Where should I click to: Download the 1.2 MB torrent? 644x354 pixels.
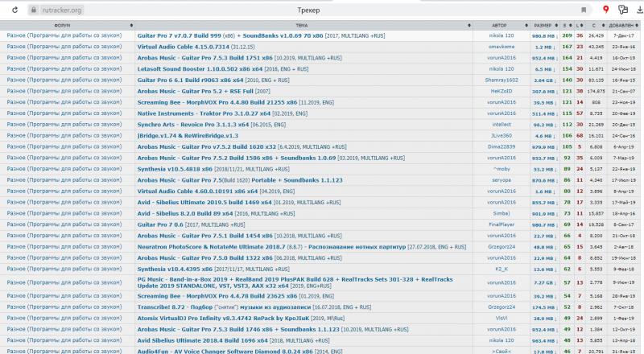547,47
